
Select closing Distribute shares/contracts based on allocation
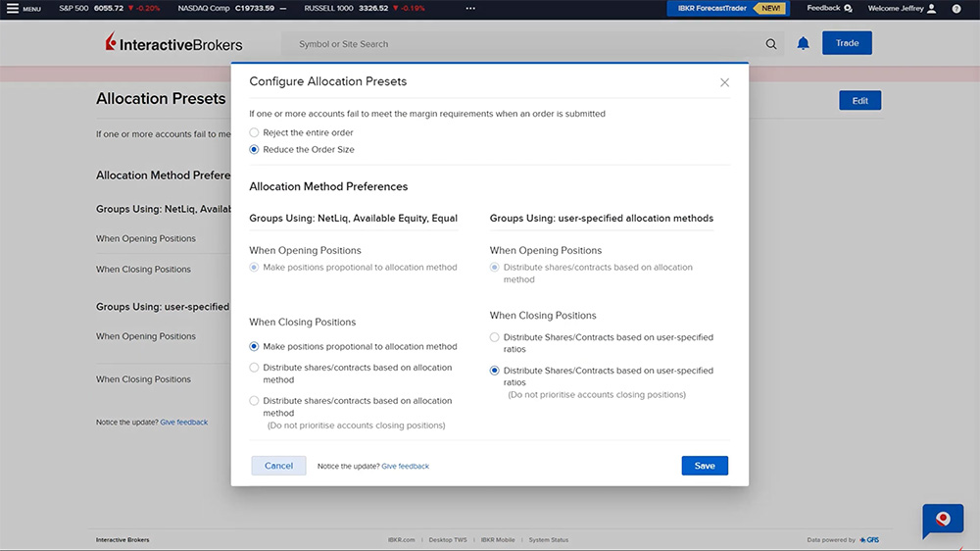coord(254,368)
